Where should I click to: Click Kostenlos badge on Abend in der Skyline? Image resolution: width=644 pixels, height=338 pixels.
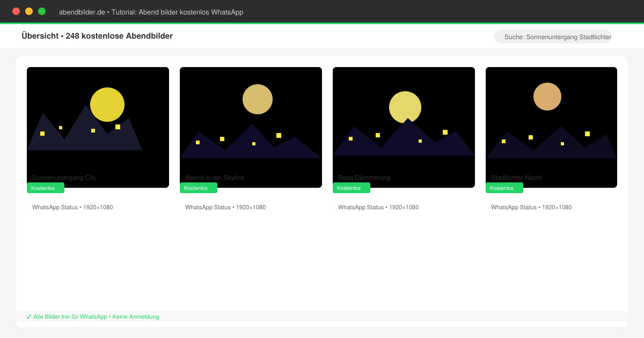pyautogui.click(x=199, y=188)
